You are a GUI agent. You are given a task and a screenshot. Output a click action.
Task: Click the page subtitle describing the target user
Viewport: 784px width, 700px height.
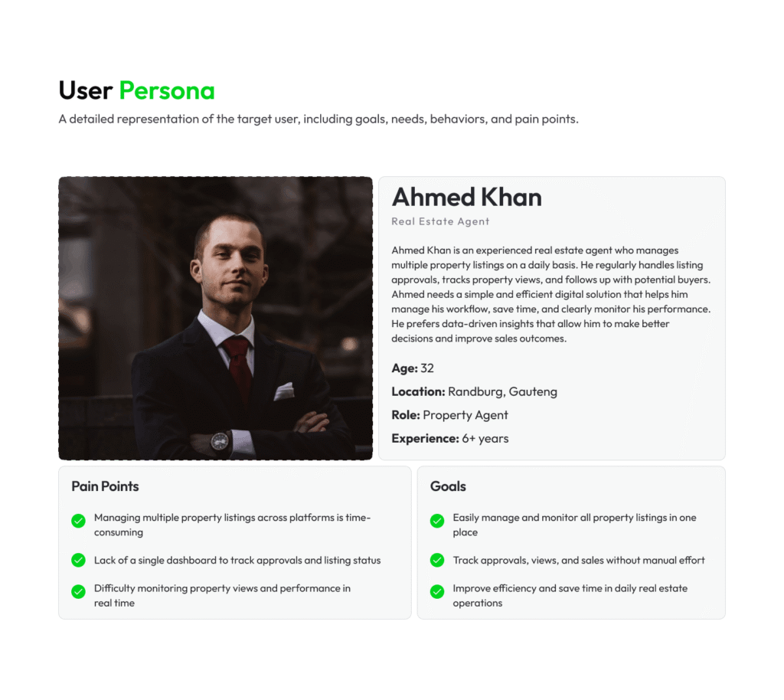[318, 119]
